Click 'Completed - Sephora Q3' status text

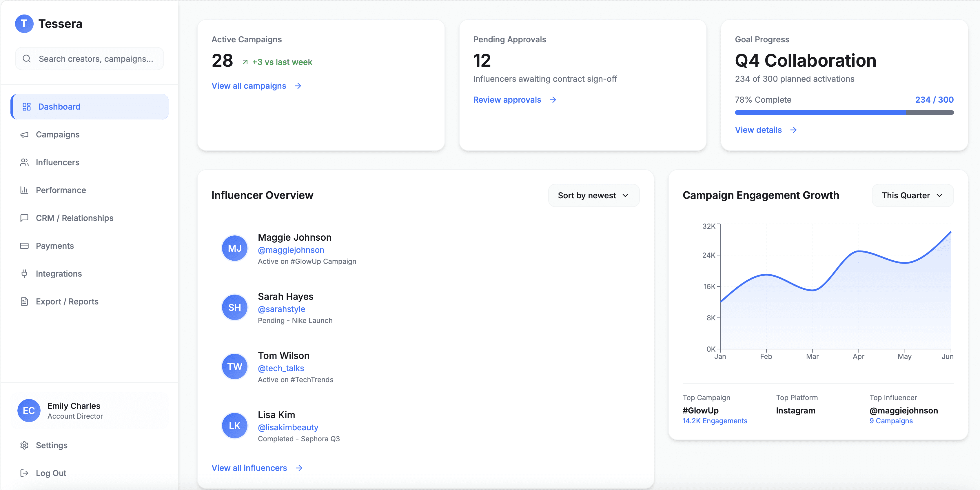click(299, 439)
